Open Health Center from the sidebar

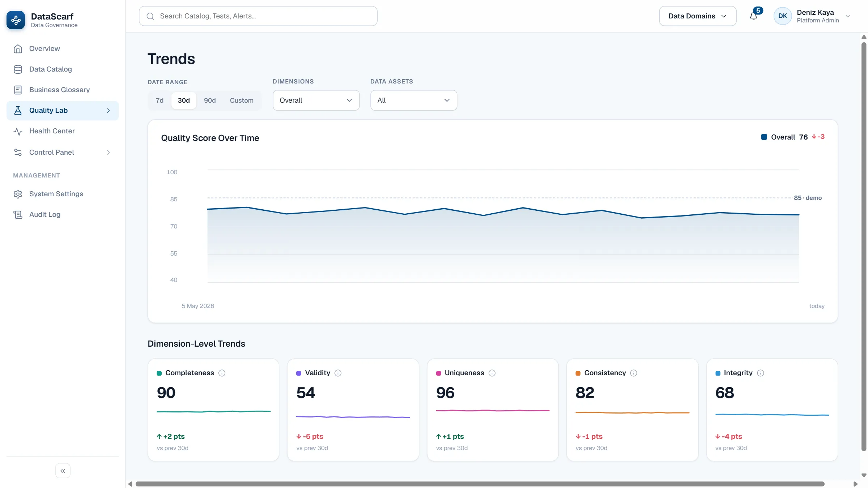[x=63, y=131]
